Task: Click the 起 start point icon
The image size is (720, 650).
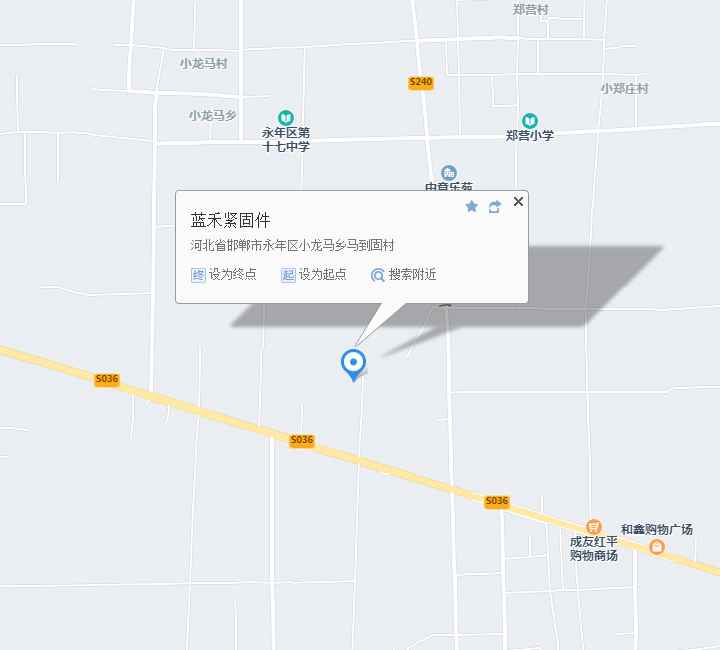Action: coord(288,275)
